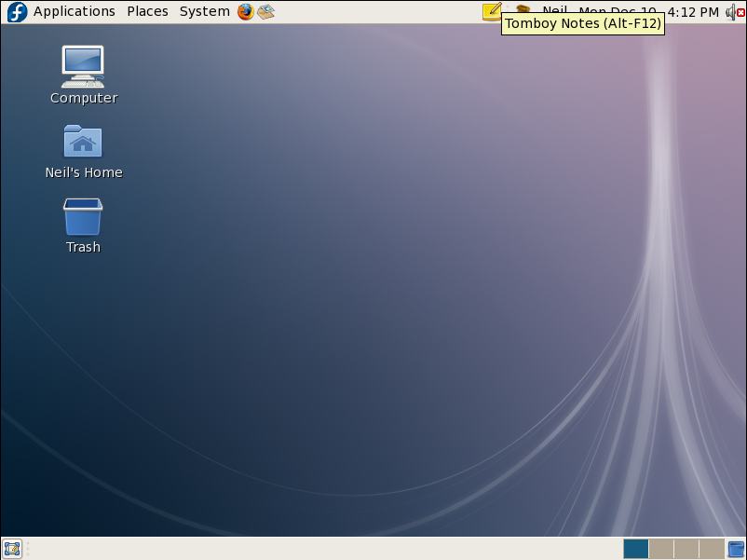This screenshot has width=747, height=560.
Task: Mute sound via the speaker icon
Action: (x=732, y=11)
